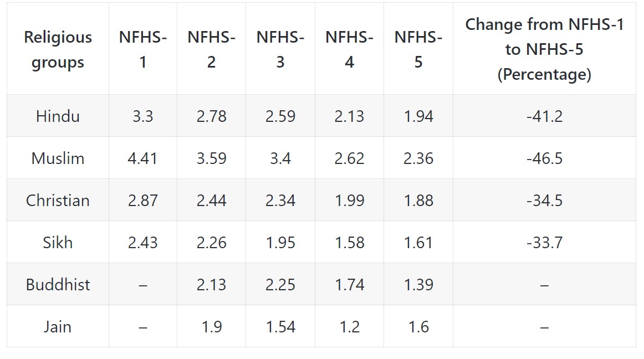Click the Sikh row label
Screen dimensions: 644x359
pyautogui.click(x=58, y=243)
